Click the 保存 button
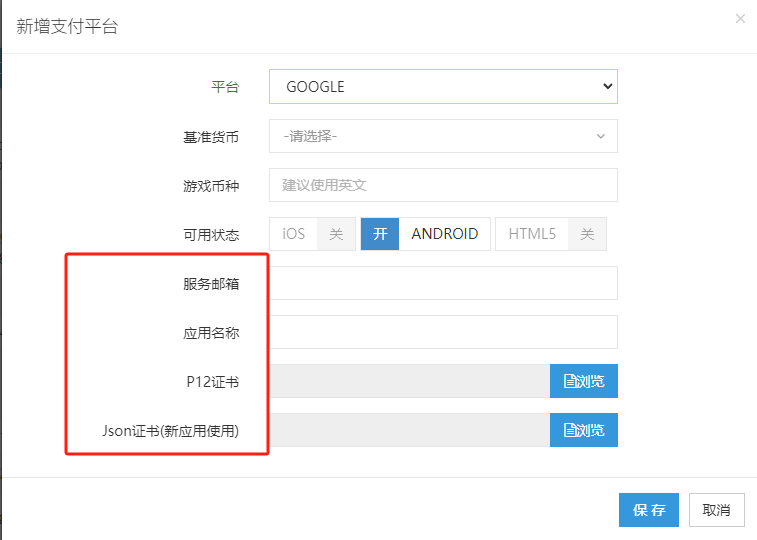Viewport: 757px width, 540px height. point(649,510)
